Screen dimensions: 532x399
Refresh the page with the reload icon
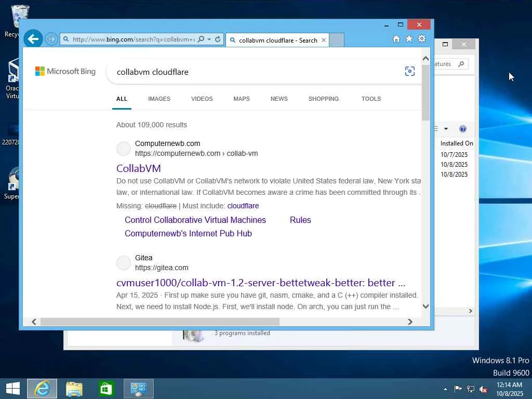click(x=218, y=39)
